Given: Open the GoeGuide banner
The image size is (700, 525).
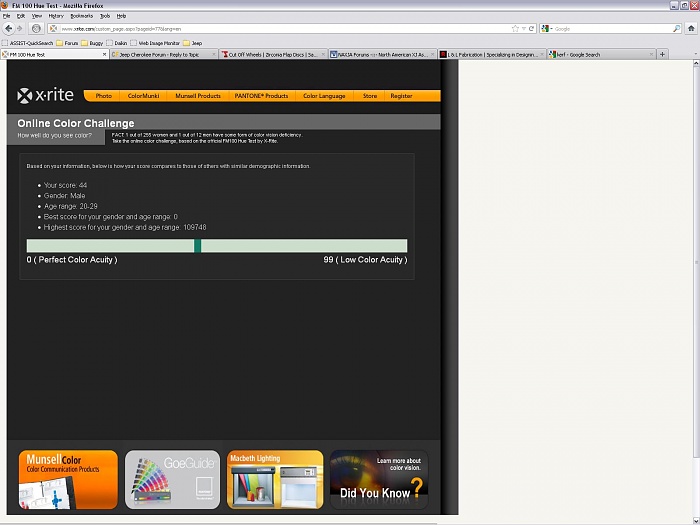Looking at the screenshot, I should (x=172, y=479).
